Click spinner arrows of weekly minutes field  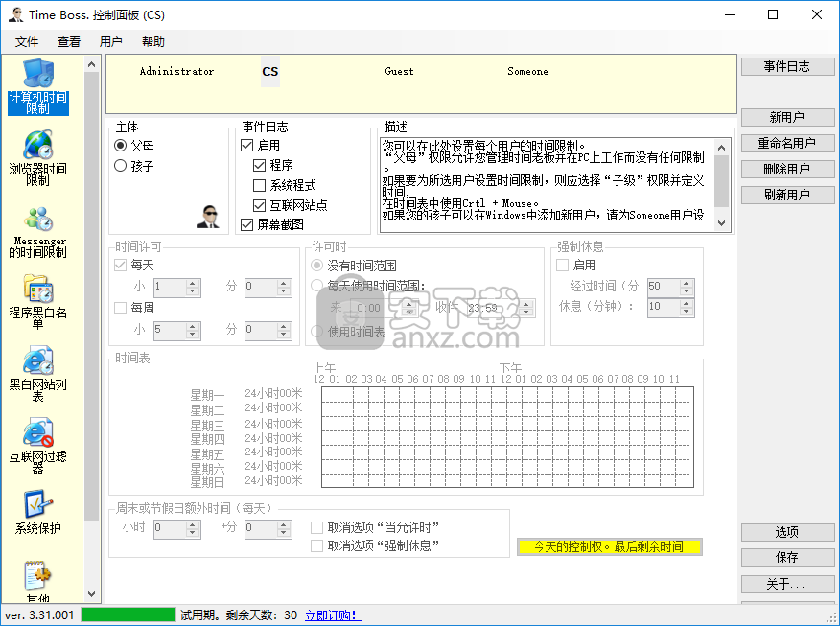(284, 331)
